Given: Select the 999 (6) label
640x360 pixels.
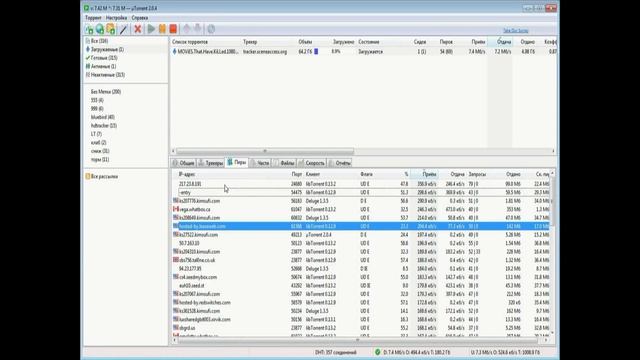Looking at the screenshot, I should coord(97,109).
